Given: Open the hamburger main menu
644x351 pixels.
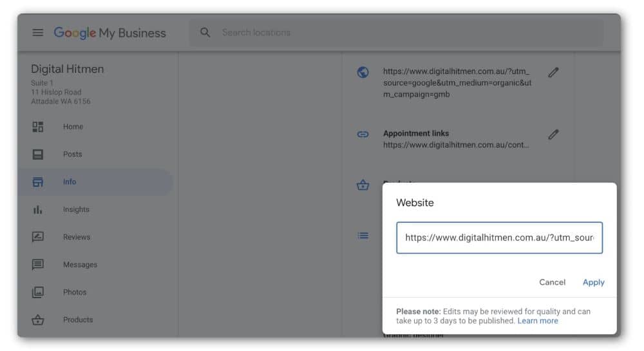Looking at the screenshot, I should (38, 32).
